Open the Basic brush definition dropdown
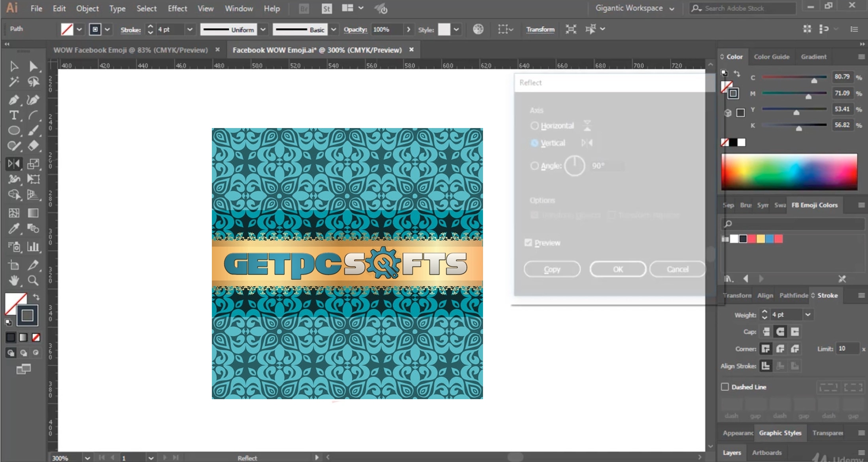The height and width of the screenshot is (462, 868). [334, 30]
